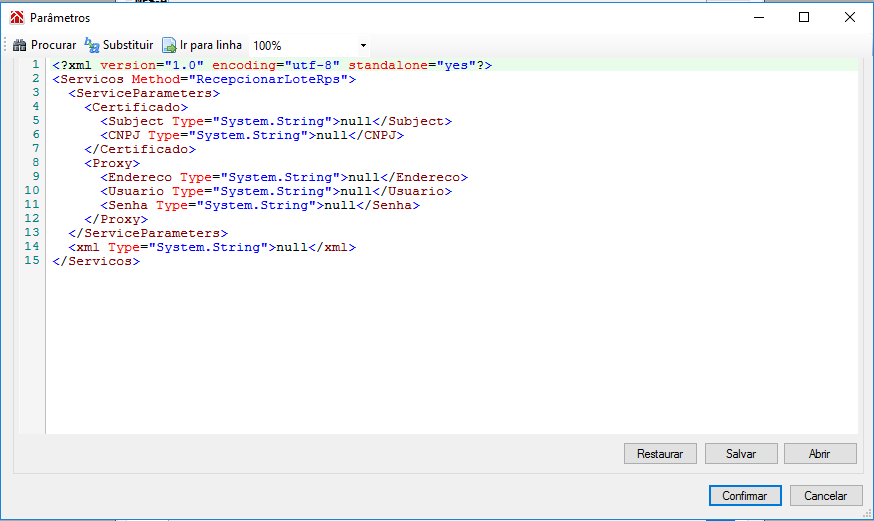The width and height of the screenshot is (874, 521).
Task: Place cursor on the RecepcionarLoteRps attribute value
Action: tap(268, 79)
